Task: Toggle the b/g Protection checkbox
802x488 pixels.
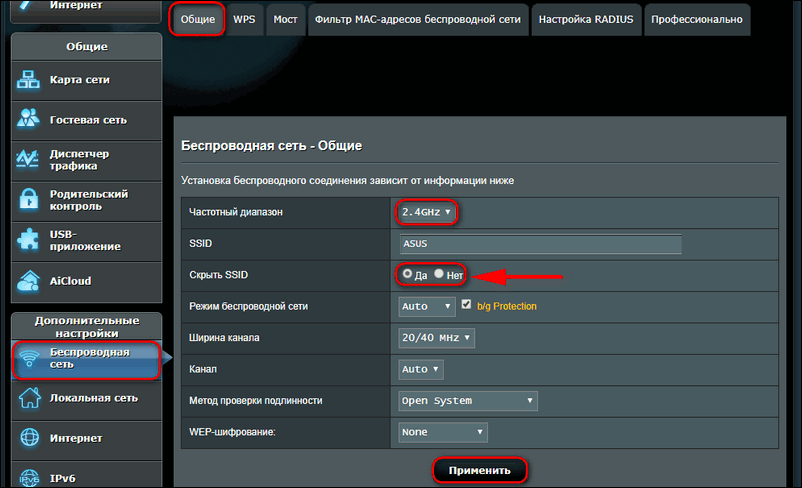Action: 466,305
